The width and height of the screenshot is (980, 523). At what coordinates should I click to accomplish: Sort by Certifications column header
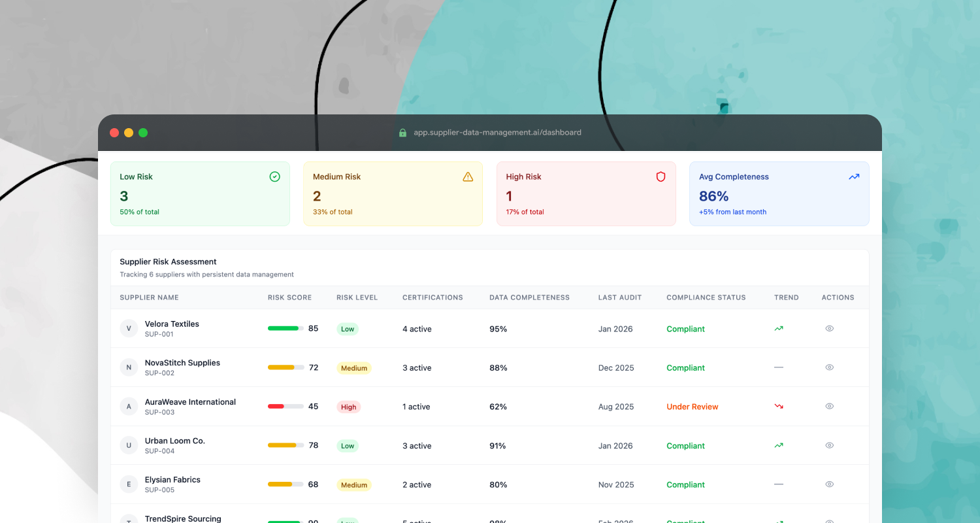click(433, 297)
